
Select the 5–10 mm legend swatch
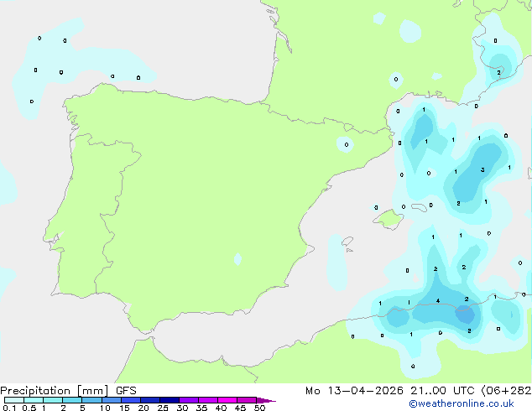(x=92, y=400)
